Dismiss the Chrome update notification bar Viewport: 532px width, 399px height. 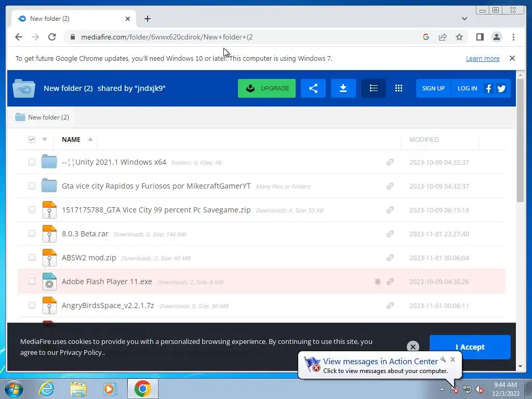512,58
